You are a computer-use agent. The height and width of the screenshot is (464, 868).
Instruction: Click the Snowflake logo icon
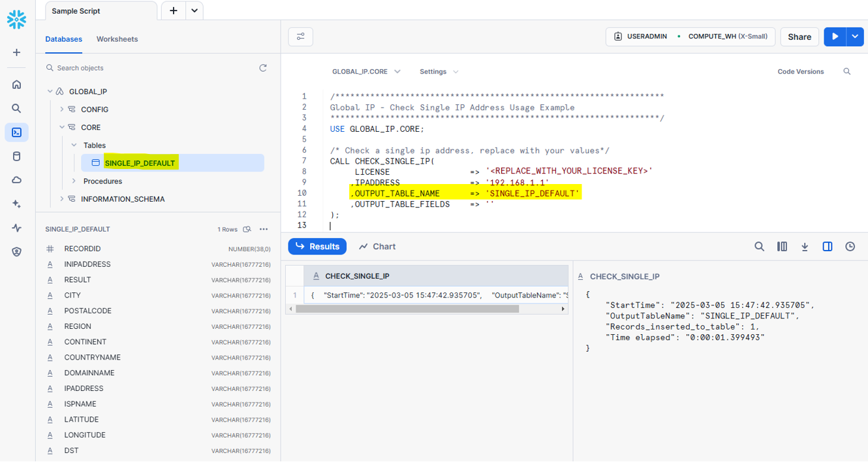pyautogui.click(x=16, y=20)
